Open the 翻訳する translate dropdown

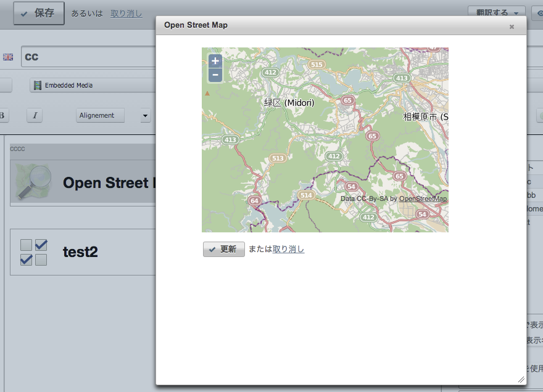497,13
